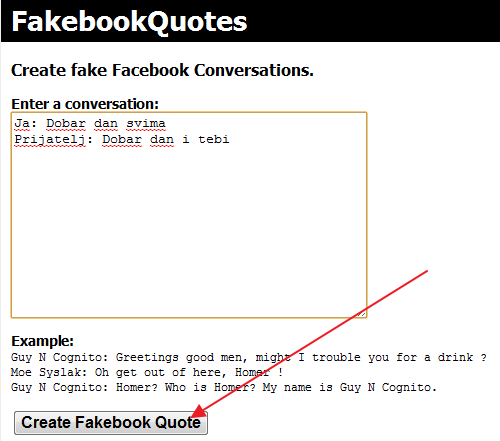
Task: Click "Dobar" in the first conversation line
Action: point(66,123)
